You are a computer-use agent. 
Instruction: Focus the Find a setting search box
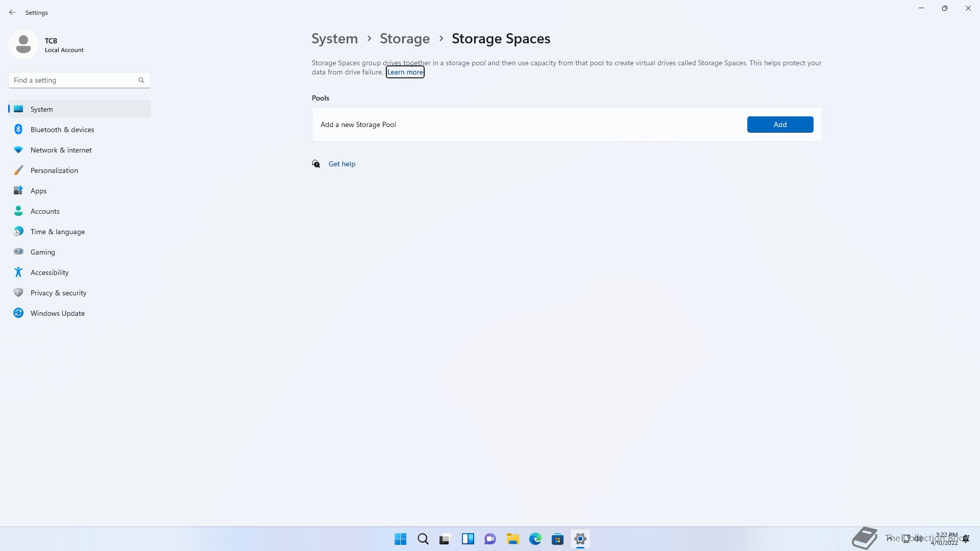pyautogui.click(x=80, y=80)
